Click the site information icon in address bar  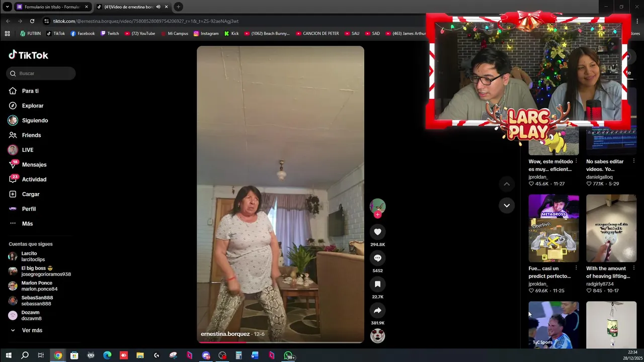tap(46, 21)
